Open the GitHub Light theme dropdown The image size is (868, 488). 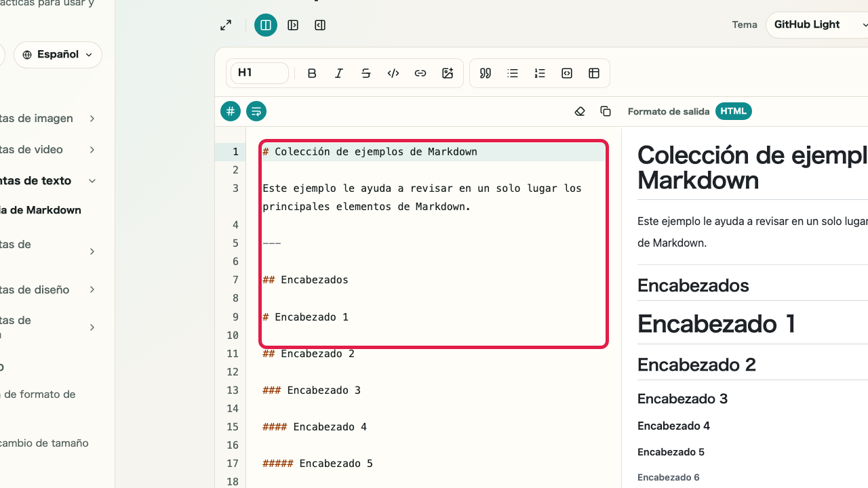(x=817, y=25)
